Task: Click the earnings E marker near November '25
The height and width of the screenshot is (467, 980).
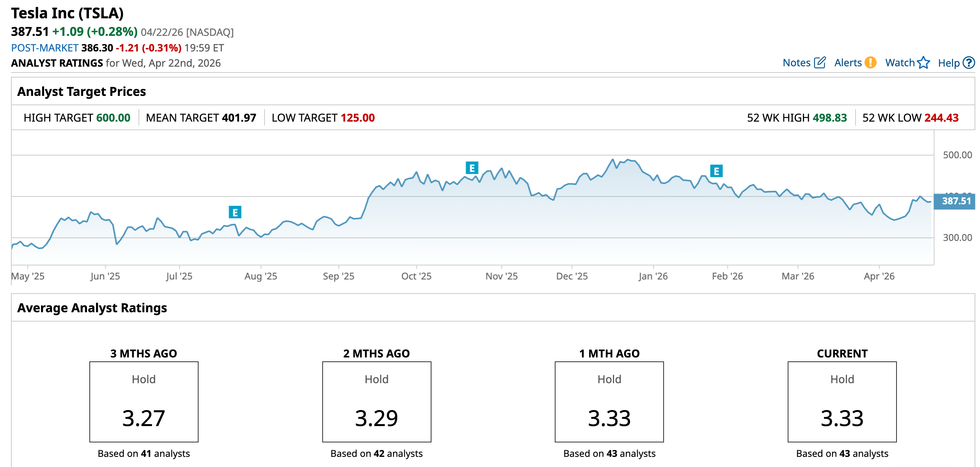Action: pyautogui.click(x=472, y=168)
